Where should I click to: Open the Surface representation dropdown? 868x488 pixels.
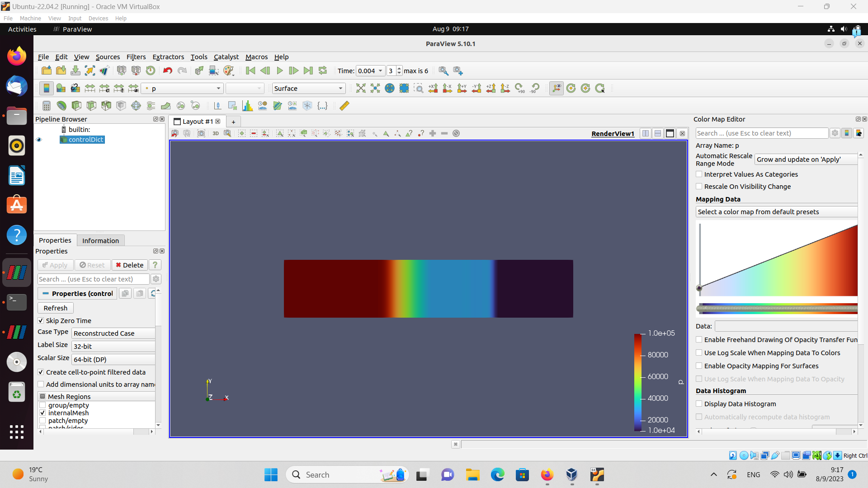(308, 89)
